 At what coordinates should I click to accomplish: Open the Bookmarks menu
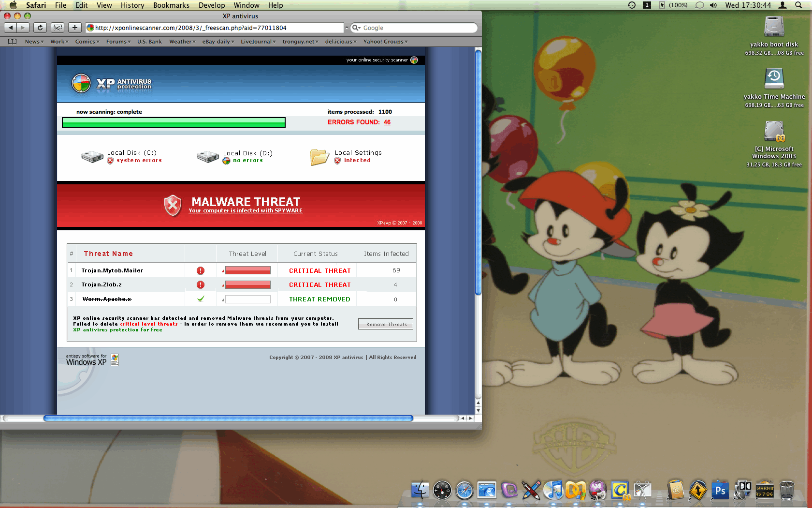171,5
